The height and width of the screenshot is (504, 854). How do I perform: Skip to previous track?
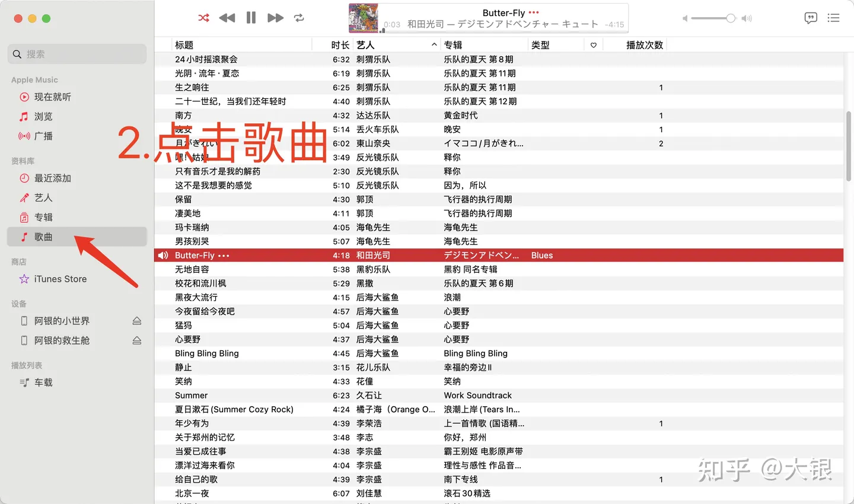click(227, 18)
